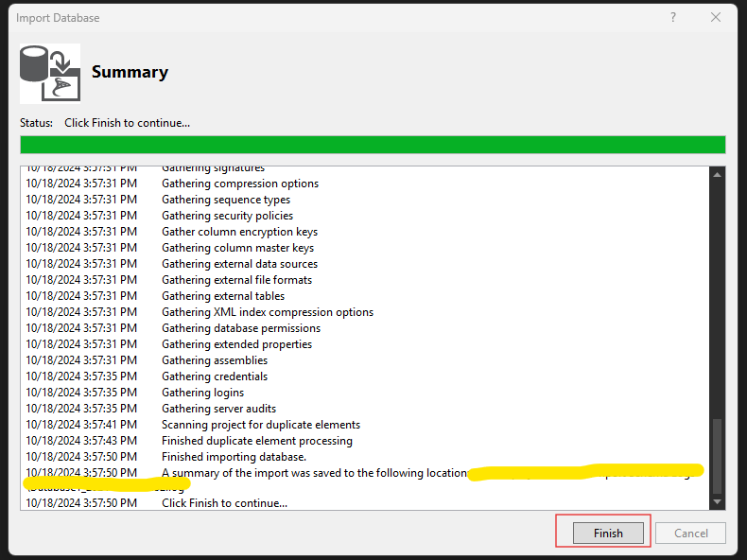Select the 'Gathering external tables' log line
Viewport: 747px width, 560px height.
point(223,296)
